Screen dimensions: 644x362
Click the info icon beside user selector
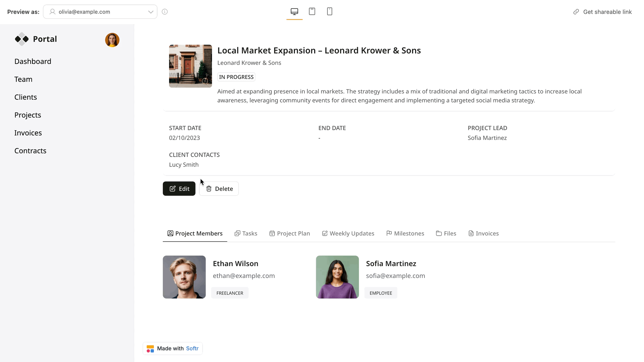(165, 12)
